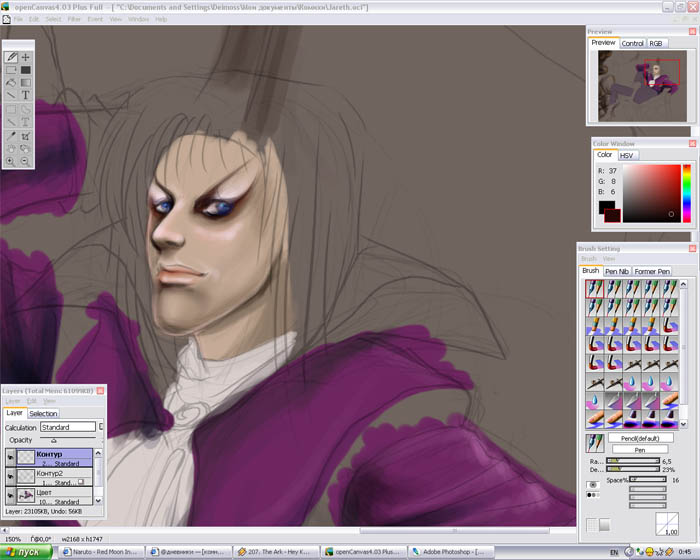This screenshot has width=700, height=560.
Task: Select the Pen drawing tool in toolbox
Action: (11, 57)
